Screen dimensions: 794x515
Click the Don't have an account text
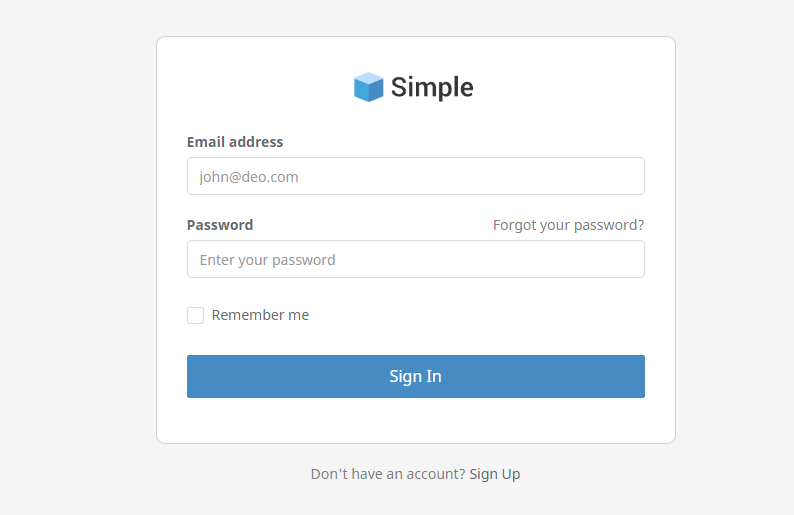pos(388,474)
